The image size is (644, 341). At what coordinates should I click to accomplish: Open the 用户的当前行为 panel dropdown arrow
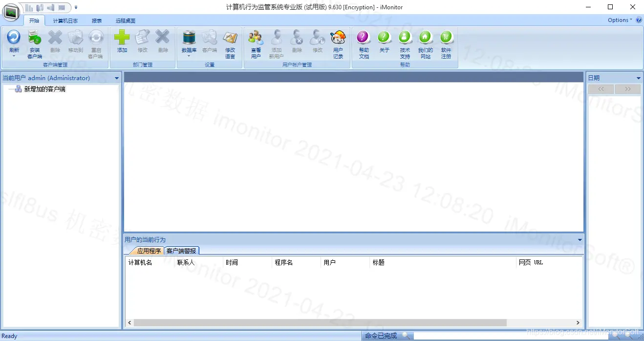tap(580, 239)
